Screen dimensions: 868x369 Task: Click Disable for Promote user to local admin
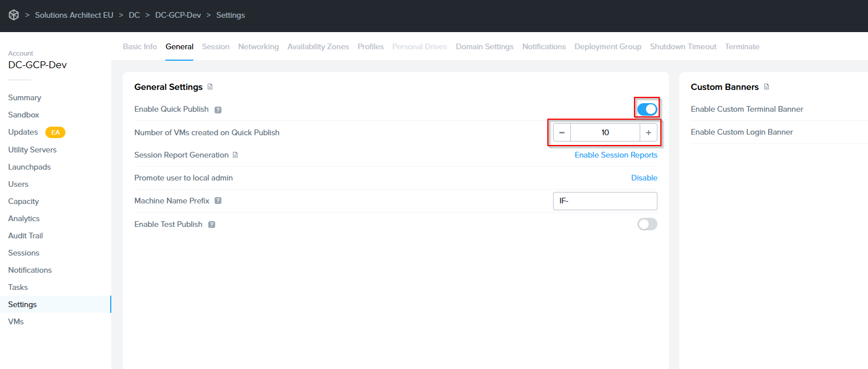point(644,178)
